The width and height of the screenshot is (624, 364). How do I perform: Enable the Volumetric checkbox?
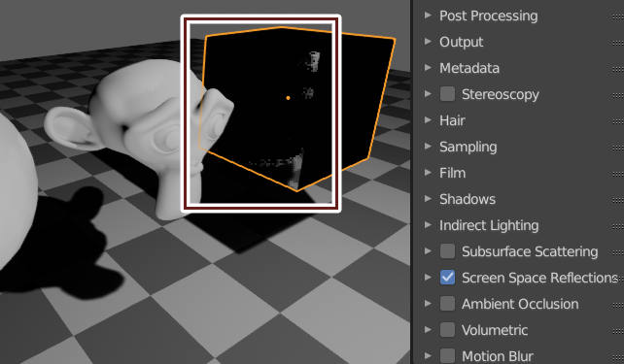click(447, 330)
